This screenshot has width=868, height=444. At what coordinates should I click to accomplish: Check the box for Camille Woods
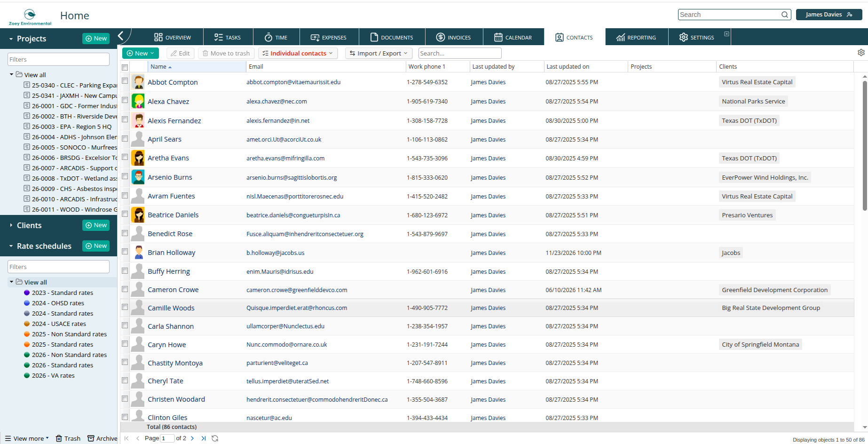[x=125, y=307]
